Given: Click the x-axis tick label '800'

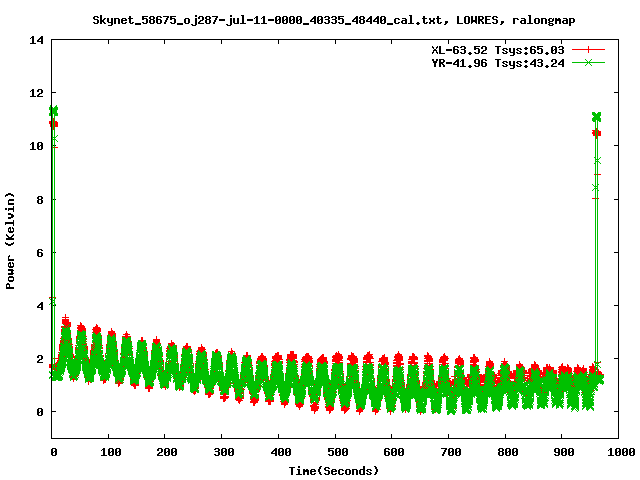Looking at the screenshot, I should pyautogui.click(x=507, y=452).
